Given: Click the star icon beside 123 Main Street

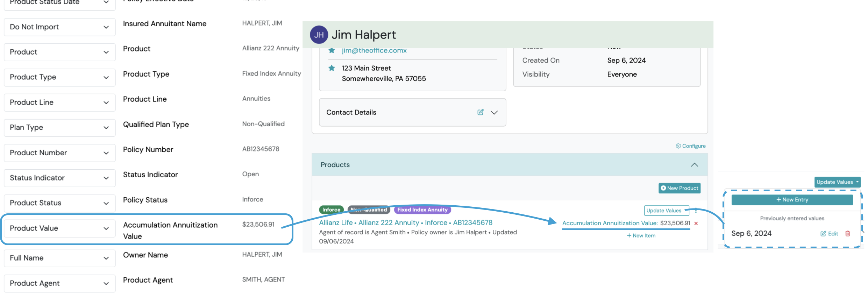Looking at the screenshot, I should pyautogui.click(x=332, y=68).
